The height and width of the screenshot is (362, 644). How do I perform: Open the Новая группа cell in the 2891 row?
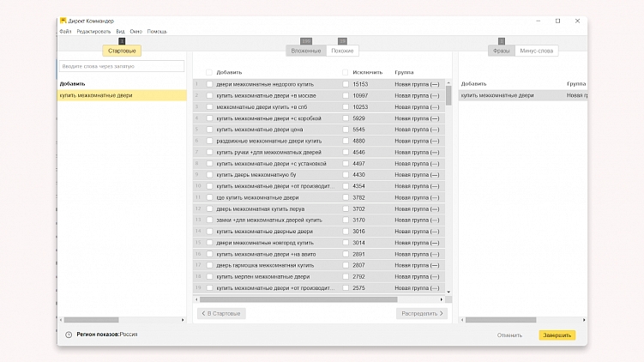pos(417,255)
